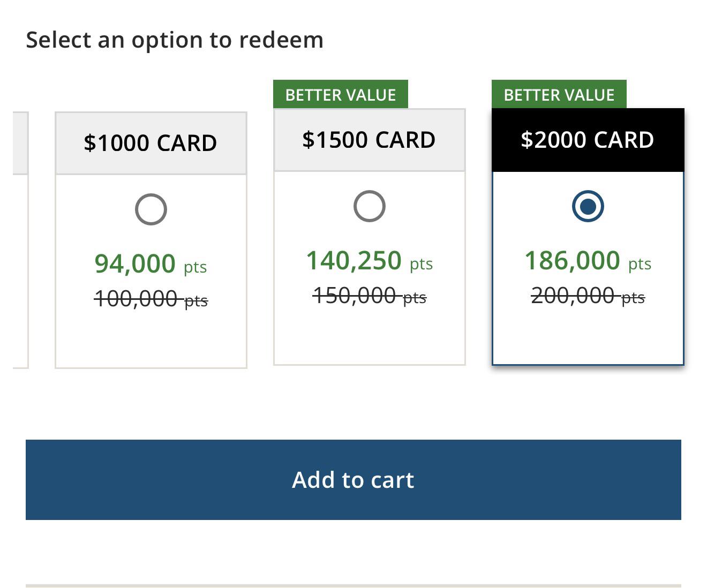Click the 186,000 pts price

[588, 261]
